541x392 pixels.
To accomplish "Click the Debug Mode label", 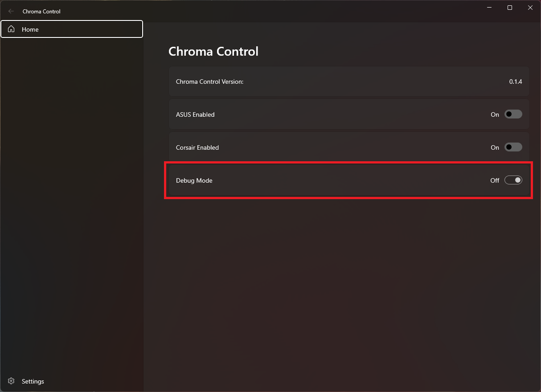I will [194, 180].
